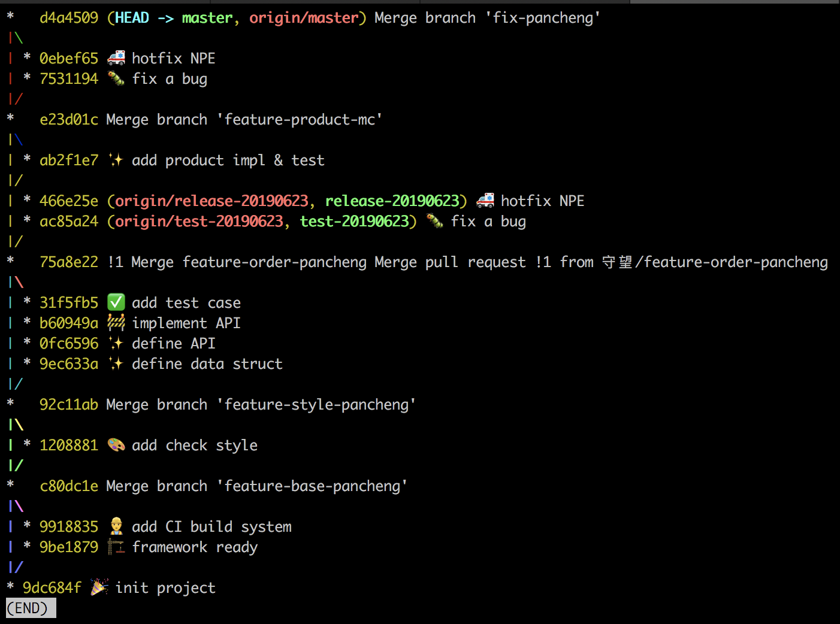Click the sparkles emoji beside commit 9ec633a

[x=116, y=364]
